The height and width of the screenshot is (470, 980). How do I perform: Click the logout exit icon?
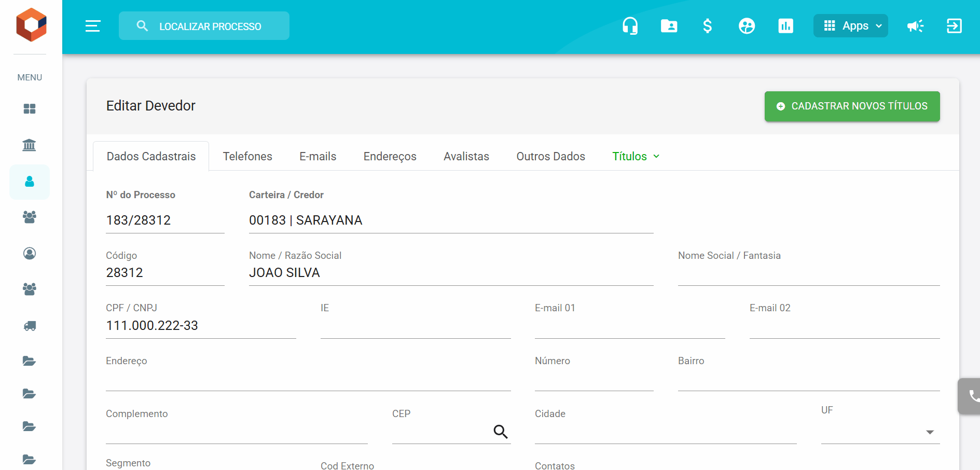tap(954, 26)
